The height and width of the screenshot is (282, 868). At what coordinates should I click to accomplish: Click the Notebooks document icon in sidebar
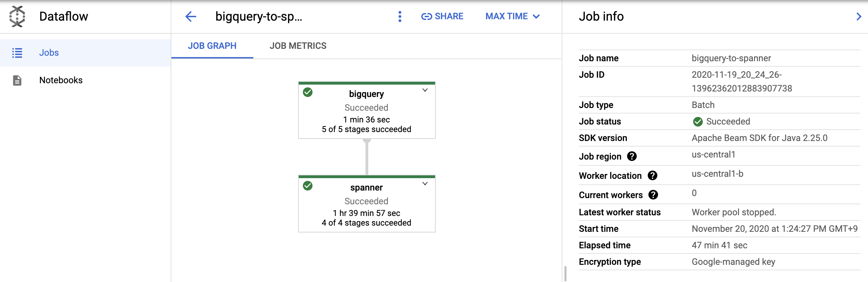point(17,80)
